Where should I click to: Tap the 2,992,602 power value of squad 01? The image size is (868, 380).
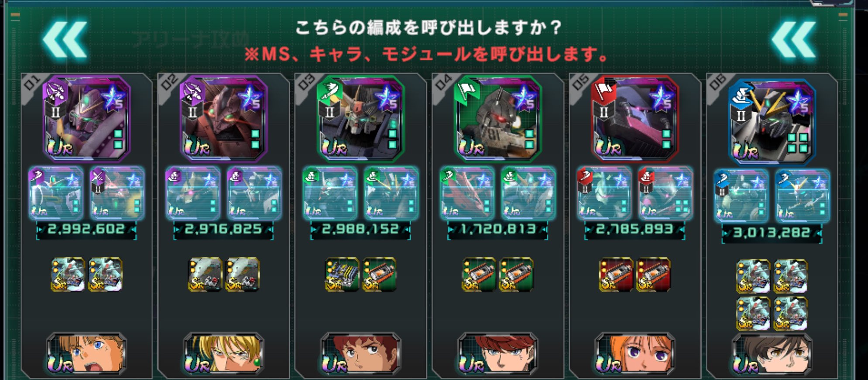coord(86,229)
